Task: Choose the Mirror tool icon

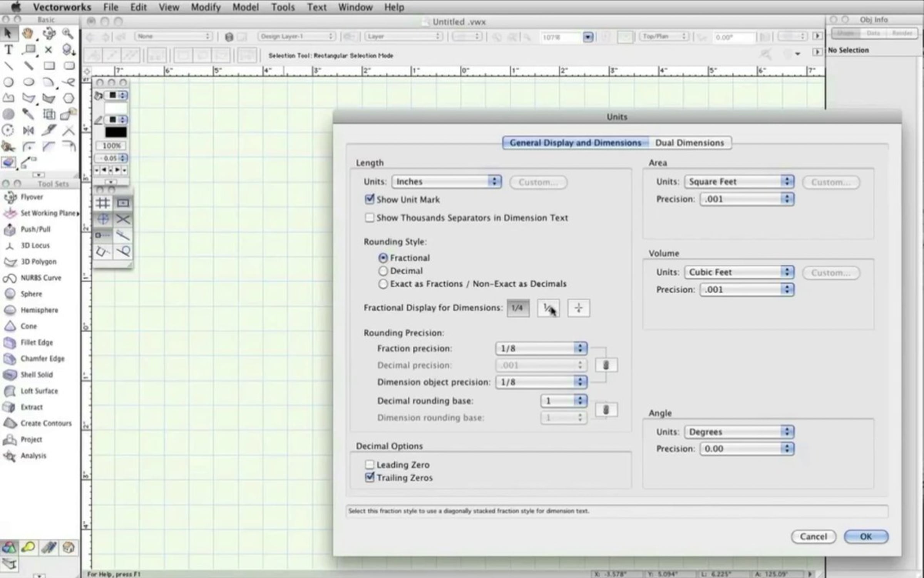Action: (x=28, y=130)
